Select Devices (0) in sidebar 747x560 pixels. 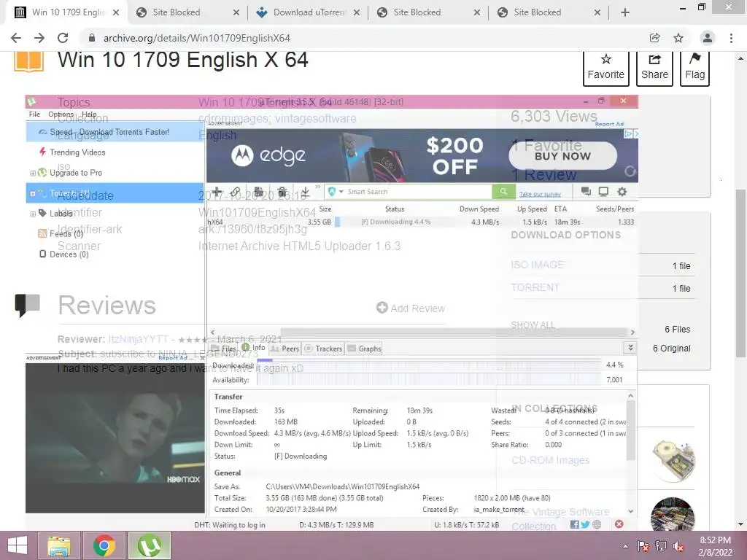(64, 254)
